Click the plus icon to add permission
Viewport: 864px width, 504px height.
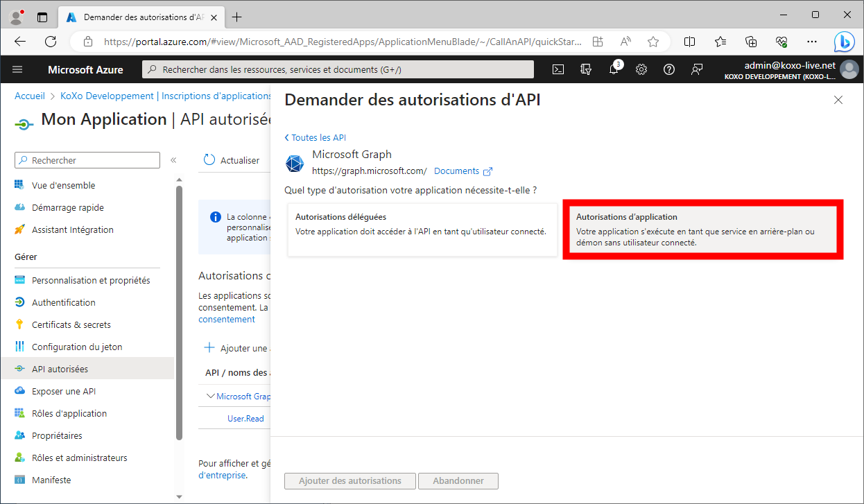tap(209, 347)
